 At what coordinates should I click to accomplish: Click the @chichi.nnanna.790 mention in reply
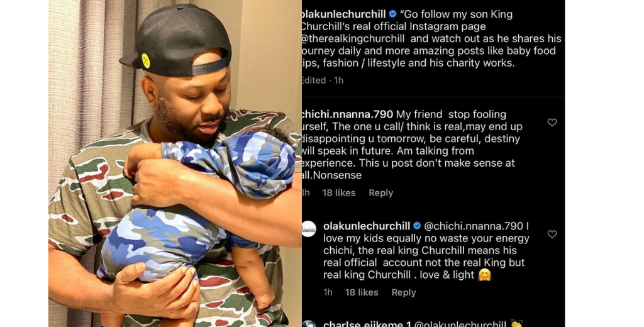tap(474, 226)
